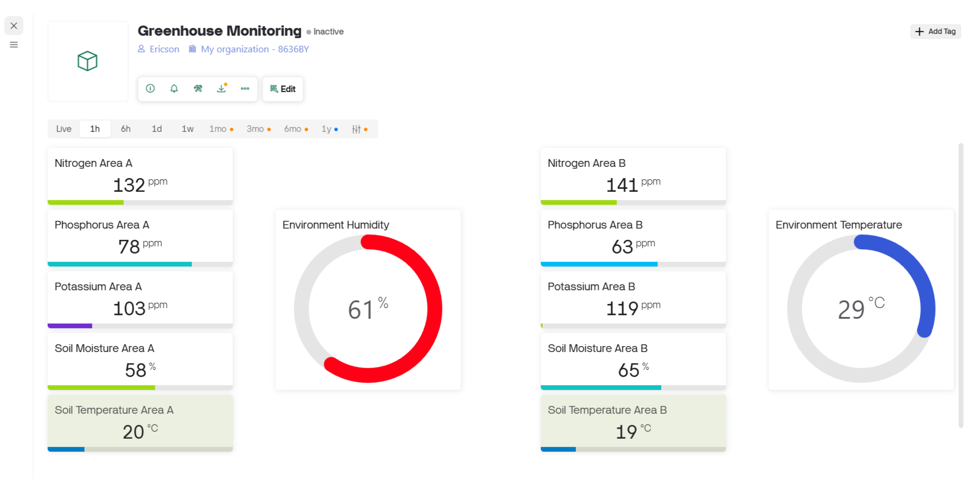Click the Environment Humidity gauge widget

(x=368, y=308)
